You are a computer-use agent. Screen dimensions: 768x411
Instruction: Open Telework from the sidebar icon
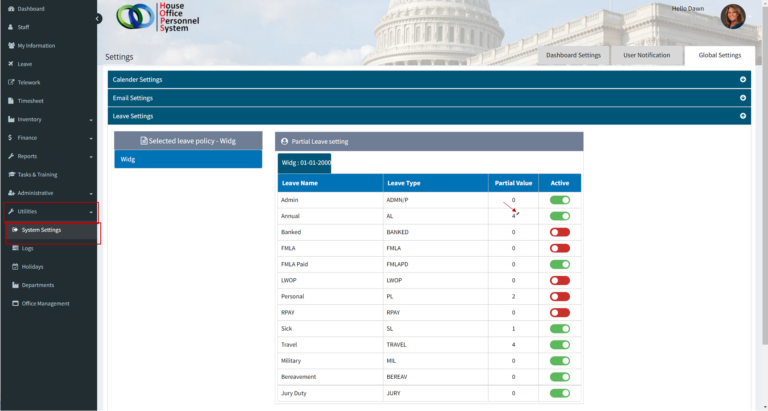[11, 82]
